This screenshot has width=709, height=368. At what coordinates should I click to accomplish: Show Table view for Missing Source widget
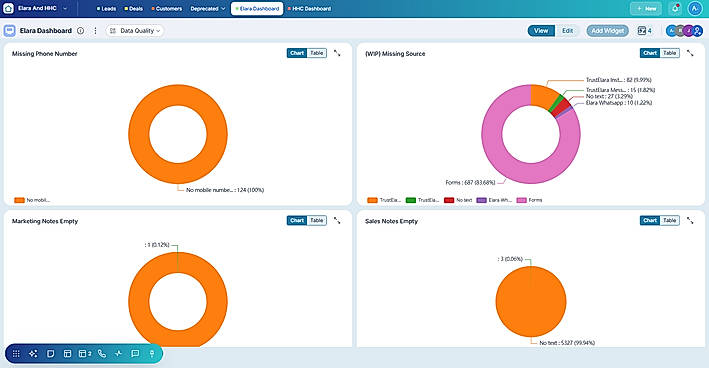pyautogui.click(x=670, y=53)
